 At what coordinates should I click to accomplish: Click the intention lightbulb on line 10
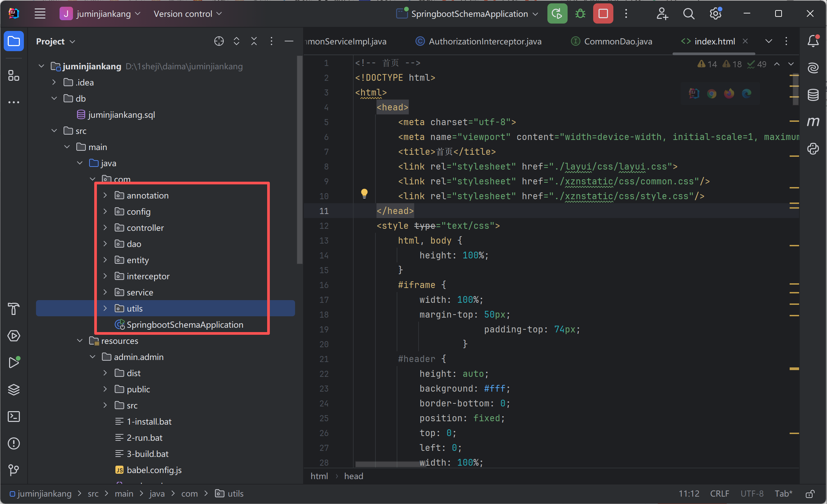tap(364, 193)
